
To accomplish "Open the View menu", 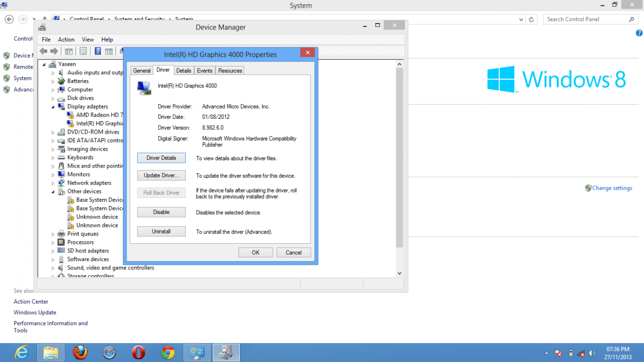I will pyautogui.click(x=88, y=40).
